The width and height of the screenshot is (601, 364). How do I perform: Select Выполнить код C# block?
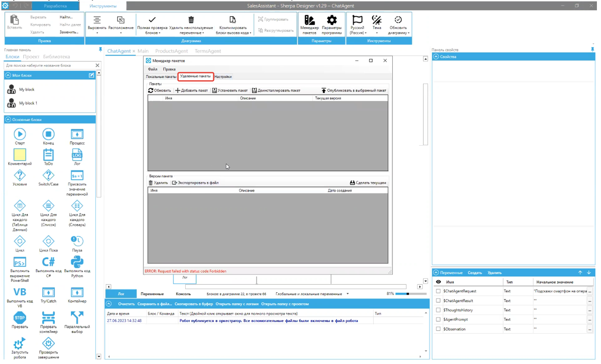coord(49,267)
